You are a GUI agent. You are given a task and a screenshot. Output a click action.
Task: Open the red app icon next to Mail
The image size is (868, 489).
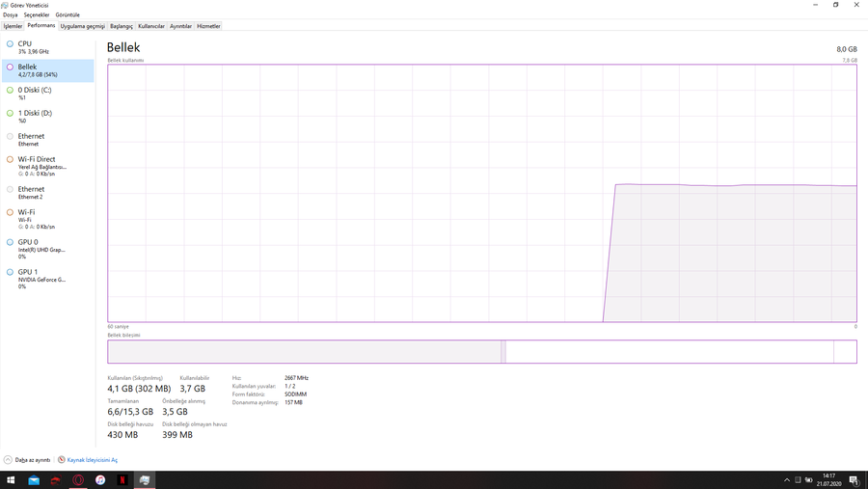point(56,480)
